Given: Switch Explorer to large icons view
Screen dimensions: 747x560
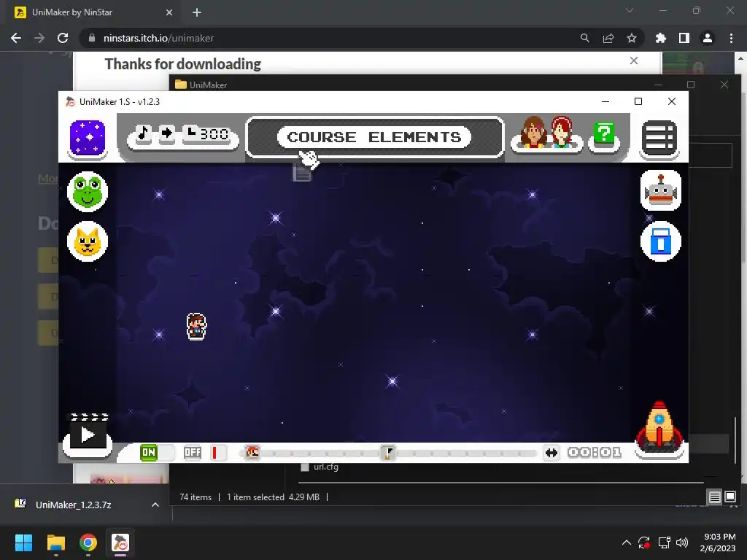Looking at the screenshot, I should coord(730,497).
